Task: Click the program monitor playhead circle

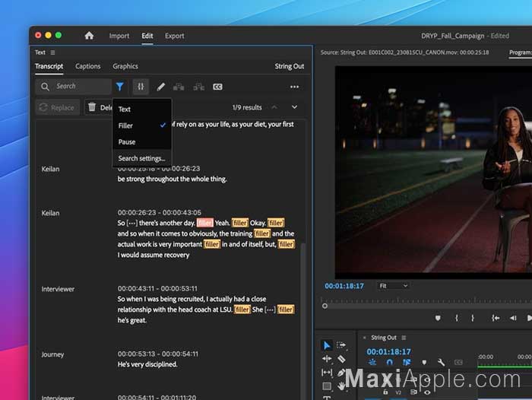Action: (x=325, y=306)
